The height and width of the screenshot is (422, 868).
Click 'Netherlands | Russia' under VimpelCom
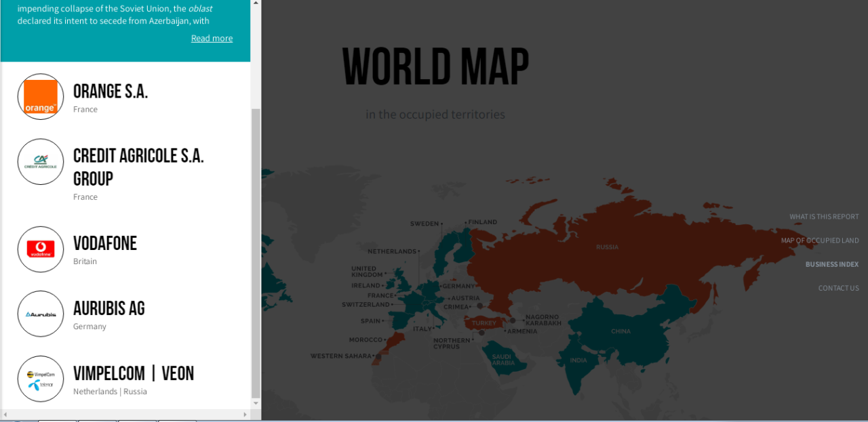[x=110, y=392]
